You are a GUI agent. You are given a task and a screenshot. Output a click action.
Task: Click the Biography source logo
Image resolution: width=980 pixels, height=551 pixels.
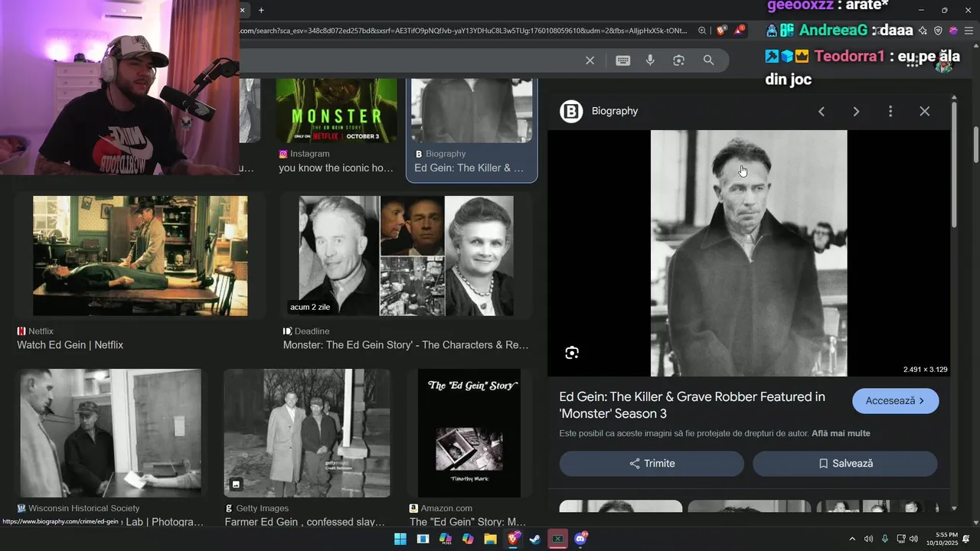[x=571, y=111]
